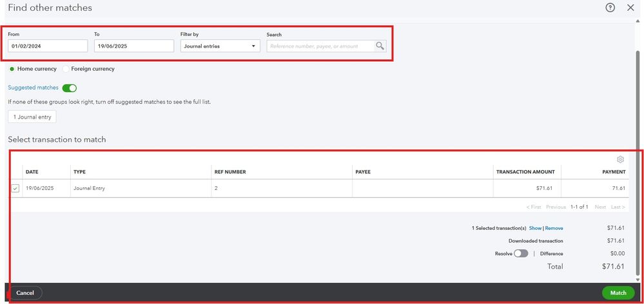
Task: Click Remove selected transactions link
Action: (554, 228)
